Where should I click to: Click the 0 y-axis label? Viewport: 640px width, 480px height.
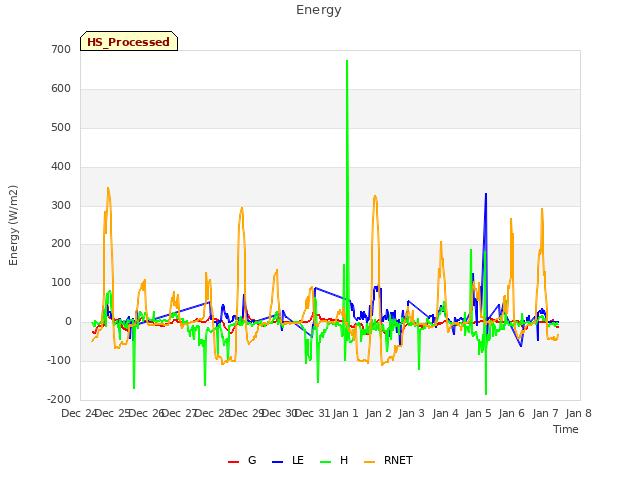[68, 322]
